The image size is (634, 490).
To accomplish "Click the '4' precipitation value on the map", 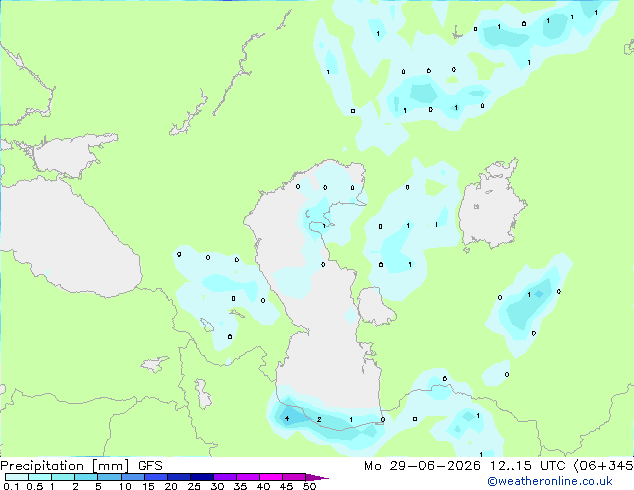I will [x=287, y=418].
